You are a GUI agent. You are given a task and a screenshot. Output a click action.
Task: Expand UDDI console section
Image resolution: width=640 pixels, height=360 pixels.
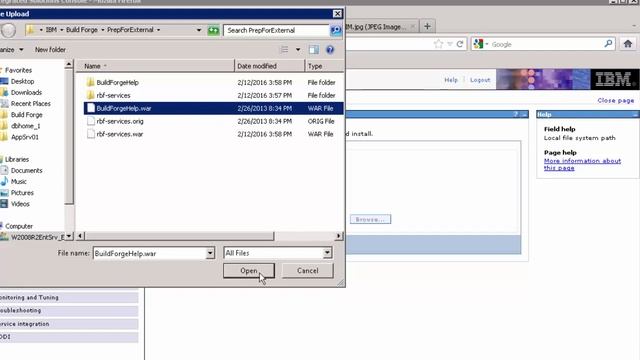pyautogui.click(x=69, y=337)
